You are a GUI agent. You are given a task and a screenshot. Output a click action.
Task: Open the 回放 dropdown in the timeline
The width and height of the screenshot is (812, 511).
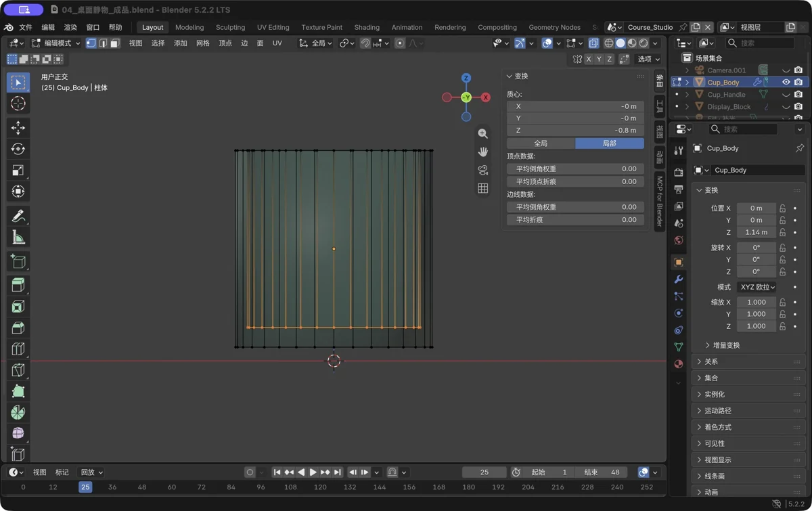pyautogui.click(x=91, y=472)
